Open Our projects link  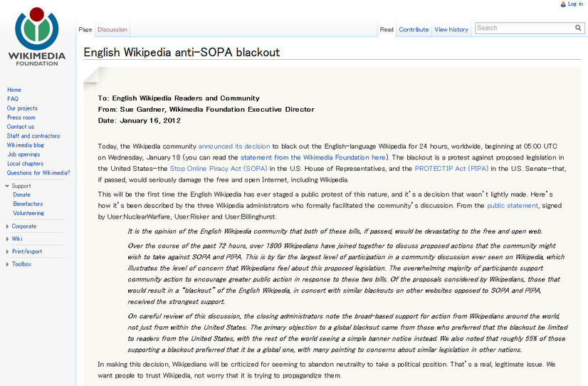point(22,108)
